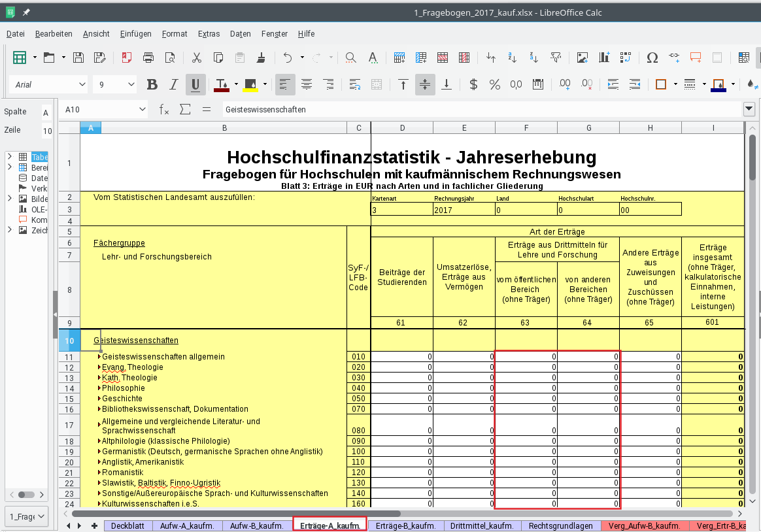Open the Bearbeiten menu

(x=54, y=33)
